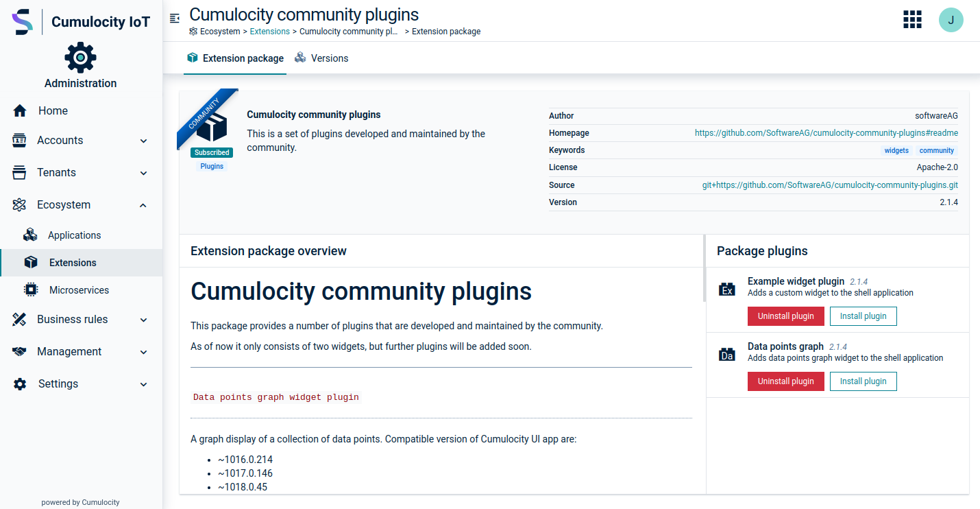
Task: Open the user menu avatar J
Action: click(951, 20)
